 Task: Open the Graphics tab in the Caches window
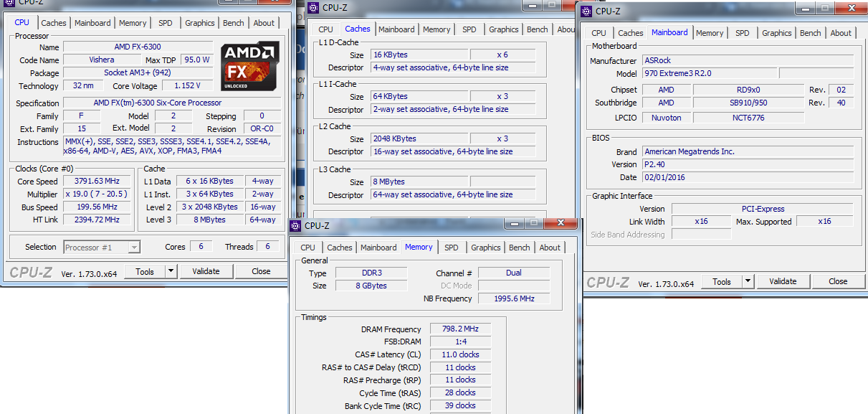504,29
